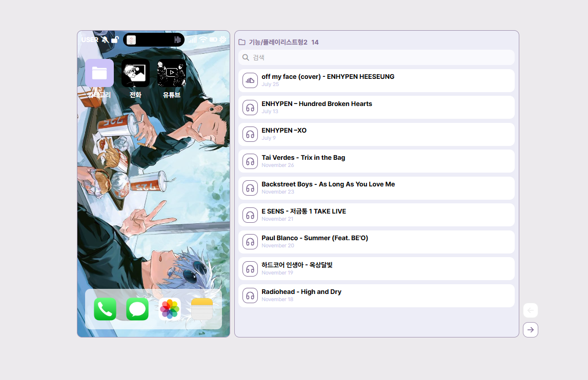Click the audio waveform icon in the island
Viewport: 588px width, 380px height.
(x=177, y=40)
